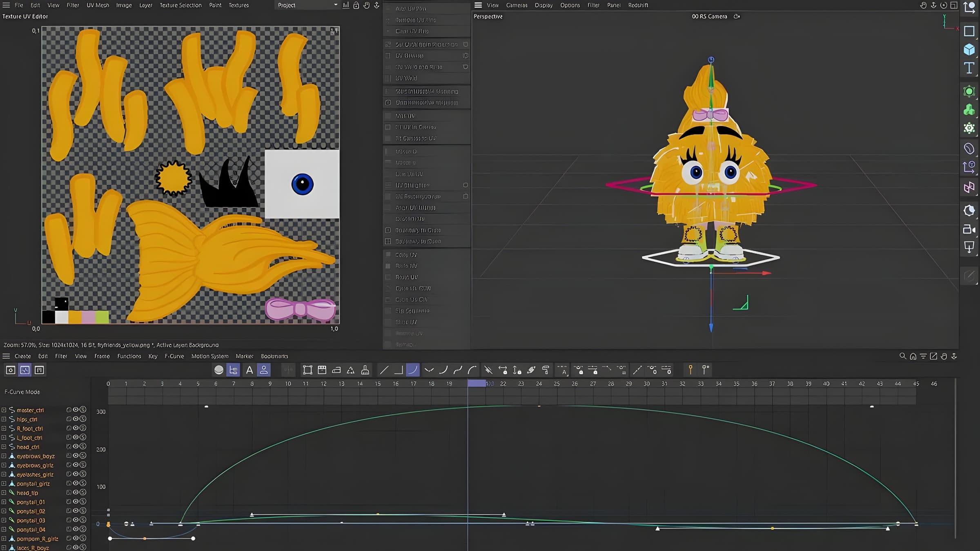Click the home icon in timeline header
Screen dimensions: 980x551
(913, 356)
